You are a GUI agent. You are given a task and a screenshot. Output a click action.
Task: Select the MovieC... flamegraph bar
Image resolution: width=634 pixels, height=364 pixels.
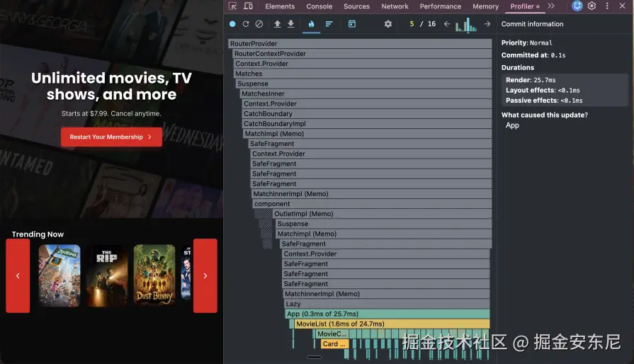coord(332,334)
